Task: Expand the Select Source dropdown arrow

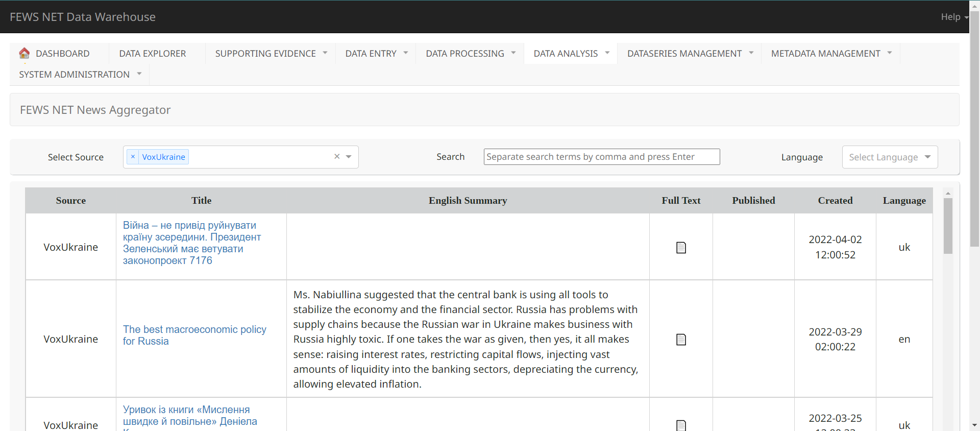Action: click(x=349, y=157)
